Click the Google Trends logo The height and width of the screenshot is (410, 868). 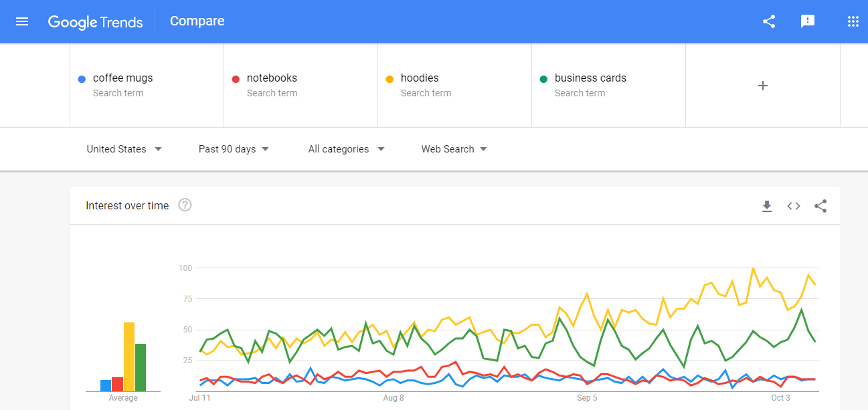point(95,22)
